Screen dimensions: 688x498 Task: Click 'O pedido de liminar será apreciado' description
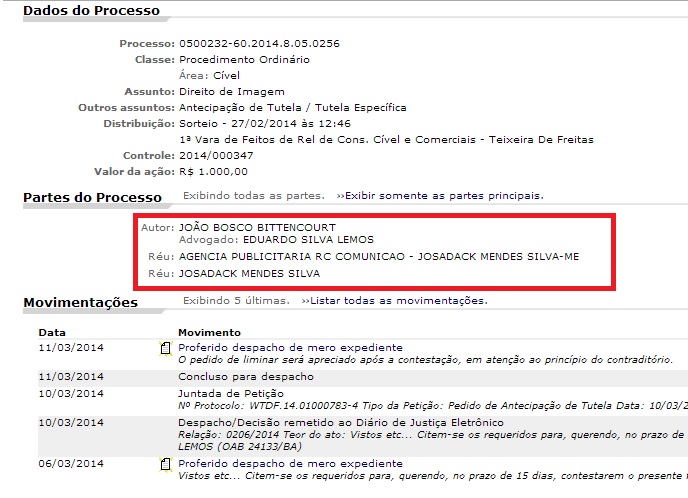pos(426,360)
